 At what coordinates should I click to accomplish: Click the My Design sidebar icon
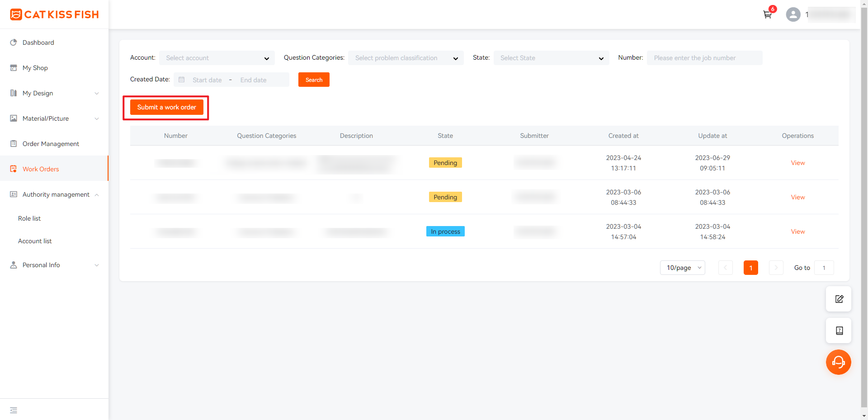point(14,93)
